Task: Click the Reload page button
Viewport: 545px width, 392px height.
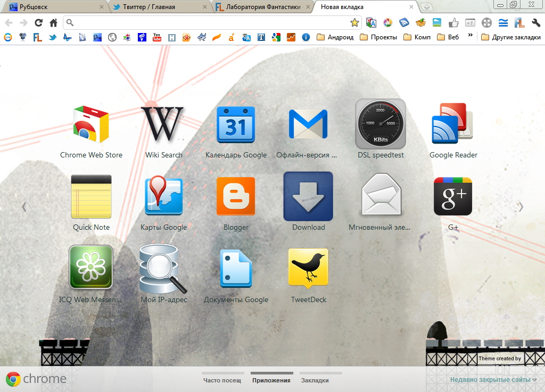Action: coord(38,23)
